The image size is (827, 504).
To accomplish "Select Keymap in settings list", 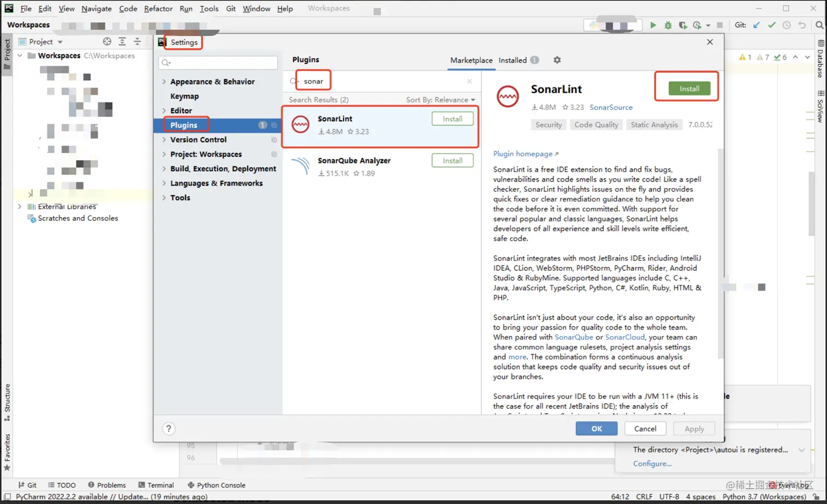I will (184, 96).
